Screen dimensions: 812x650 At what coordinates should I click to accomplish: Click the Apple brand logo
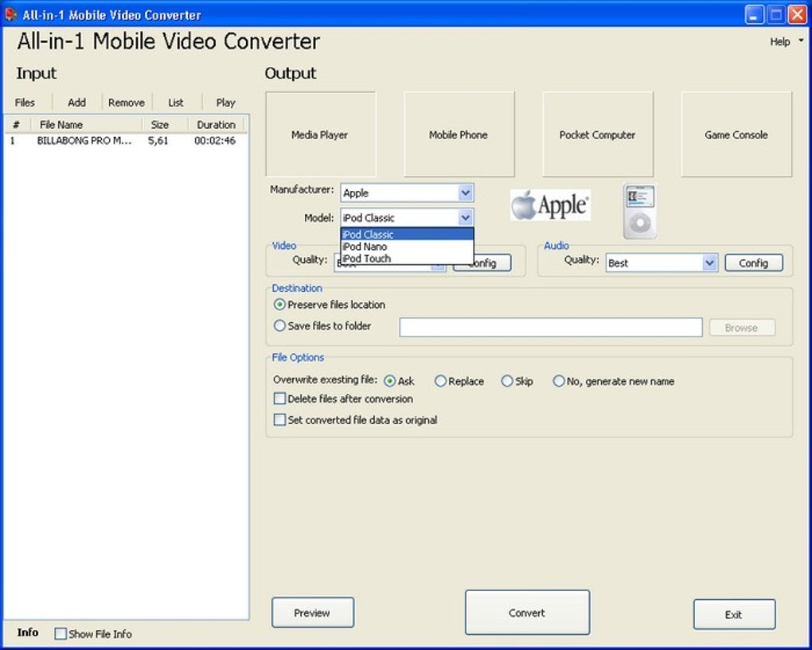[x=550, y=204]
